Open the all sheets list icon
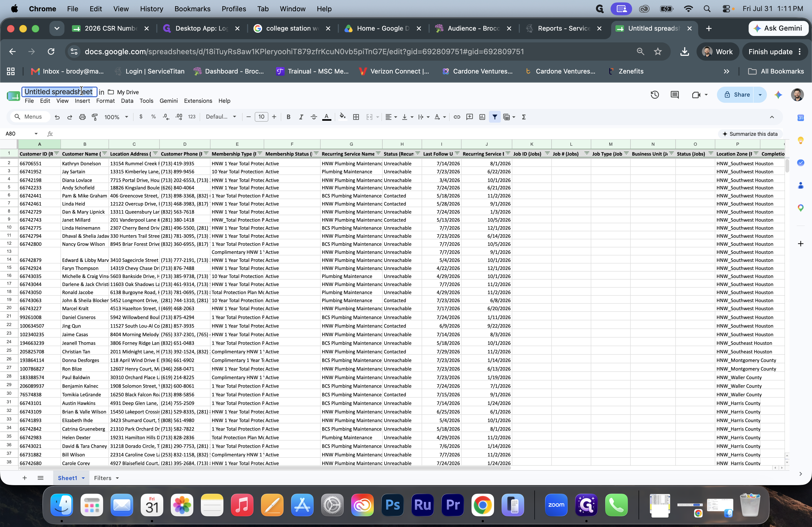This screenshot has width=812, height=527. [40, 478]
